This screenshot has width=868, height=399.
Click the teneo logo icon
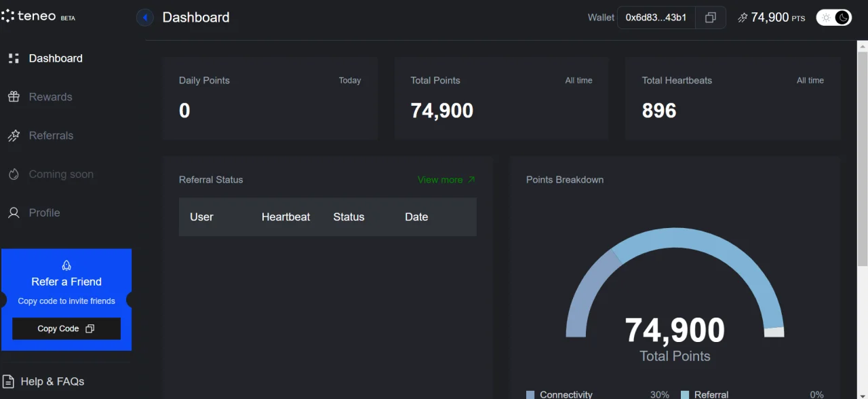point(7,16)
